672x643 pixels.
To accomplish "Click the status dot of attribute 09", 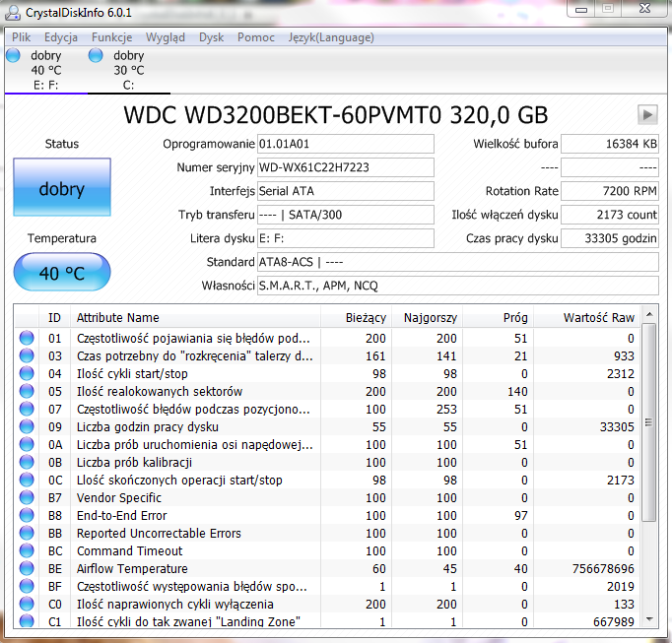I will point(27,426).
